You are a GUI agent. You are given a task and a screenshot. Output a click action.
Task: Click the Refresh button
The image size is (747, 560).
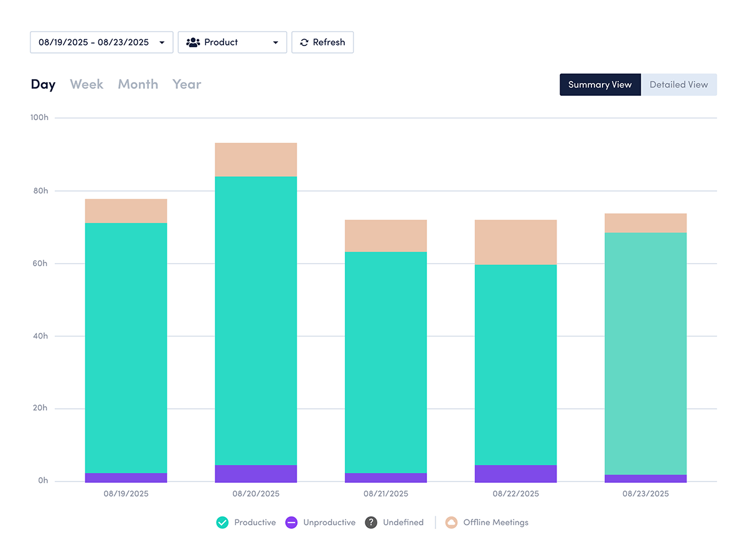322,42
